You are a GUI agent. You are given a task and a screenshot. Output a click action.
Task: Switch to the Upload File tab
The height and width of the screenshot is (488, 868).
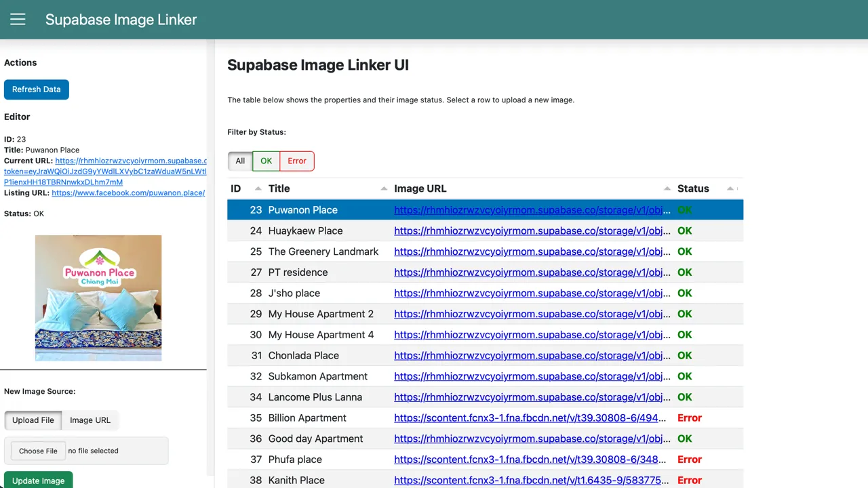coord(33,420)
